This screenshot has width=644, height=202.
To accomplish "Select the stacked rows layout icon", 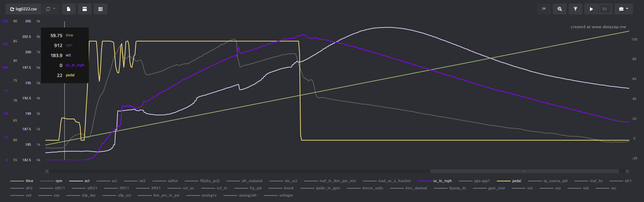I will [101, 9].
